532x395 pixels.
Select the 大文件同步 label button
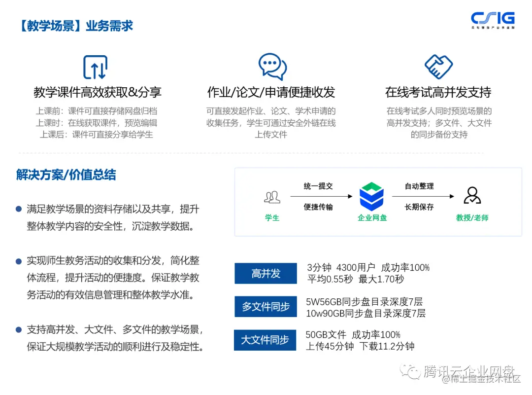tap(265, 340)
